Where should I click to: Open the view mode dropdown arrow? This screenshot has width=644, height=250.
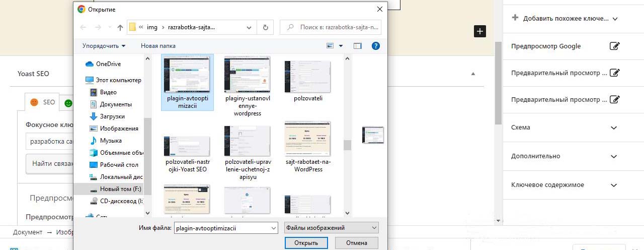[341, 46]
